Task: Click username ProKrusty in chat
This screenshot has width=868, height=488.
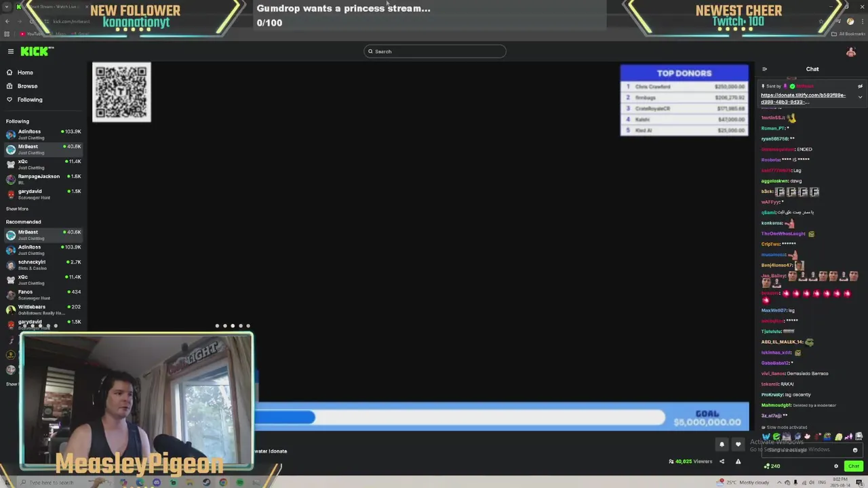Action: (772, 394)
